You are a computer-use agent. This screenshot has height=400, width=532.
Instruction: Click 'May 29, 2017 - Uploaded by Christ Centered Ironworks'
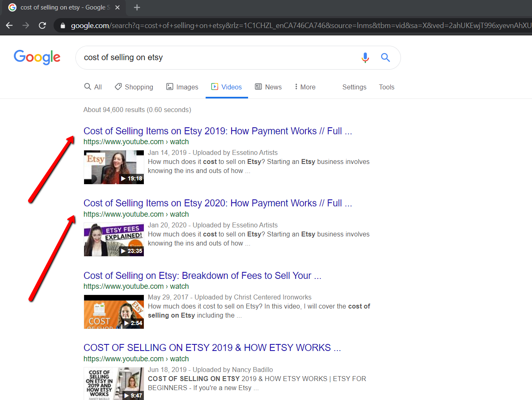(x=230, y=297)
